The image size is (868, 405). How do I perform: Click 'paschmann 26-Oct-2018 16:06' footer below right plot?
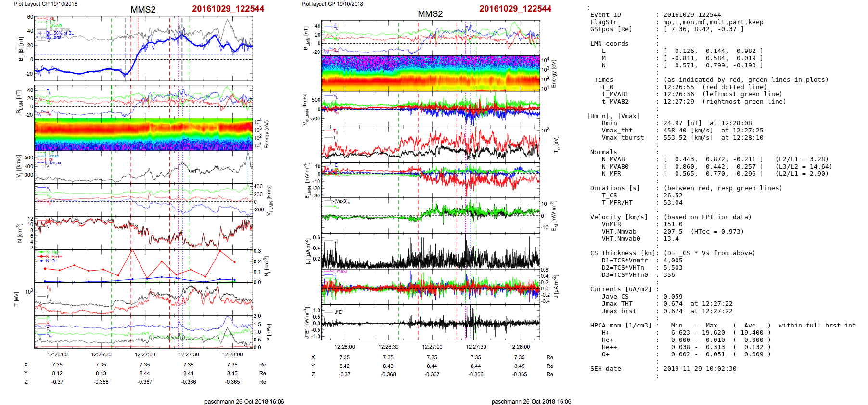pos(531,402)
